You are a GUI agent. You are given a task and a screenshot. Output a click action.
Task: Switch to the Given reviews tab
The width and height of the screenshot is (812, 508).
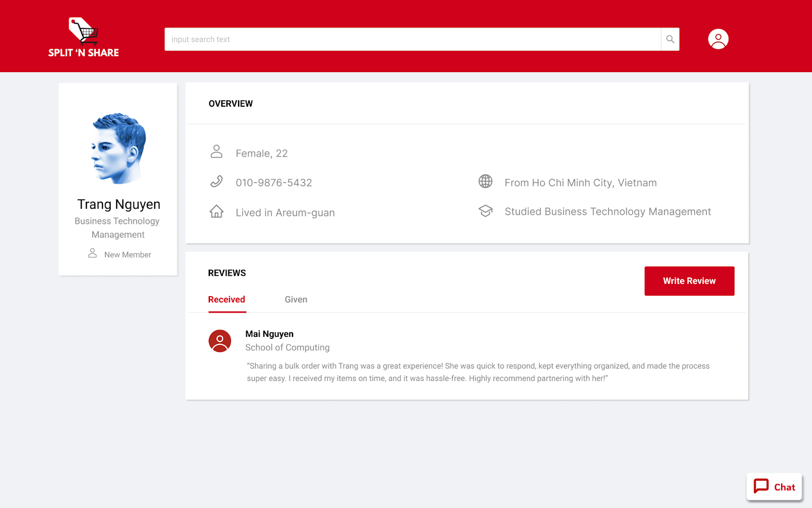pyautogui.click(x=296, y=300)
